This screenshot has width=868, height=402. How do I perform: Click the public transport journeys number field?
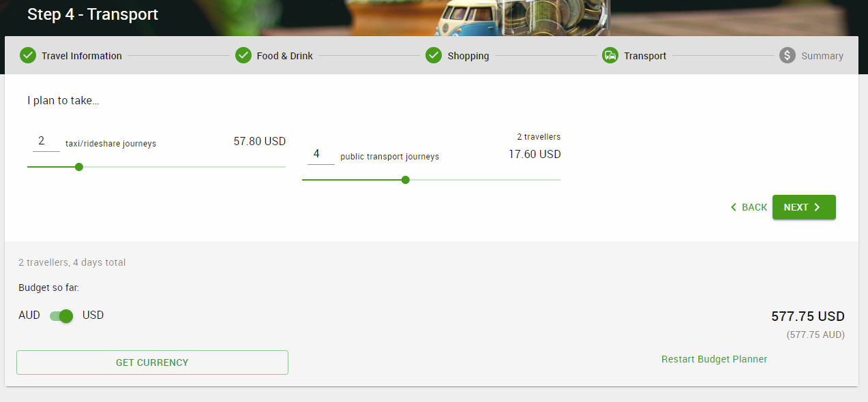pos(321,154)
